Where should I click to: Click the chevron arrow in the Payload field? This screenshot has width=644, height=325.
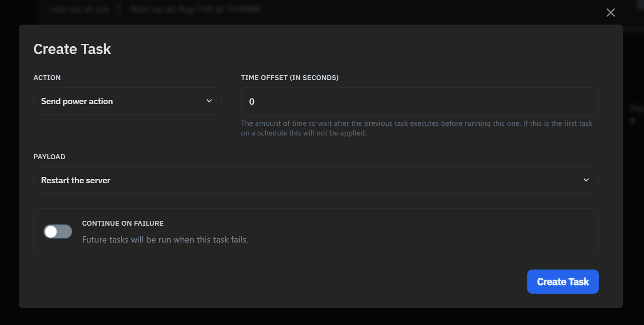[586, 180]
